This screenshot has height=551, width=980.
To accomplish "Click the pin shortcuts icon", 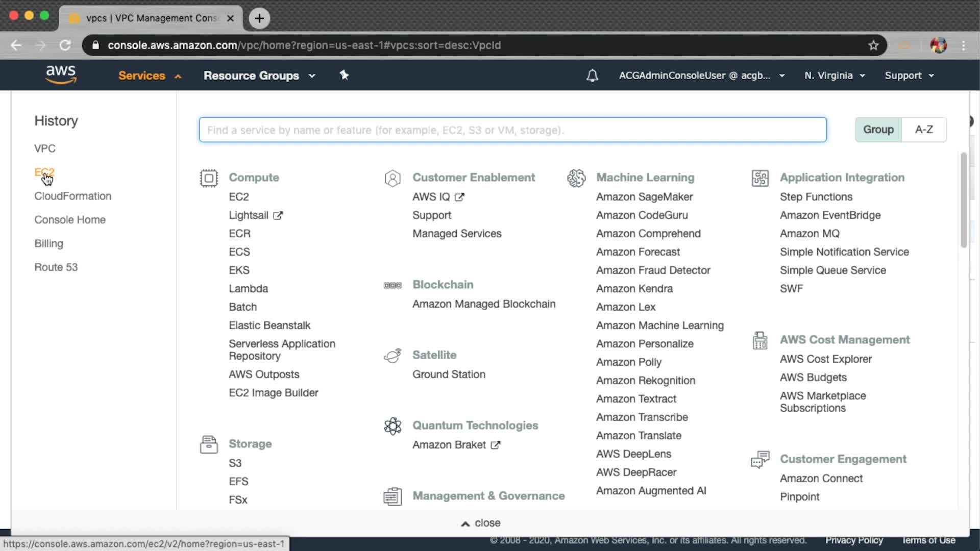I will 344,75.
